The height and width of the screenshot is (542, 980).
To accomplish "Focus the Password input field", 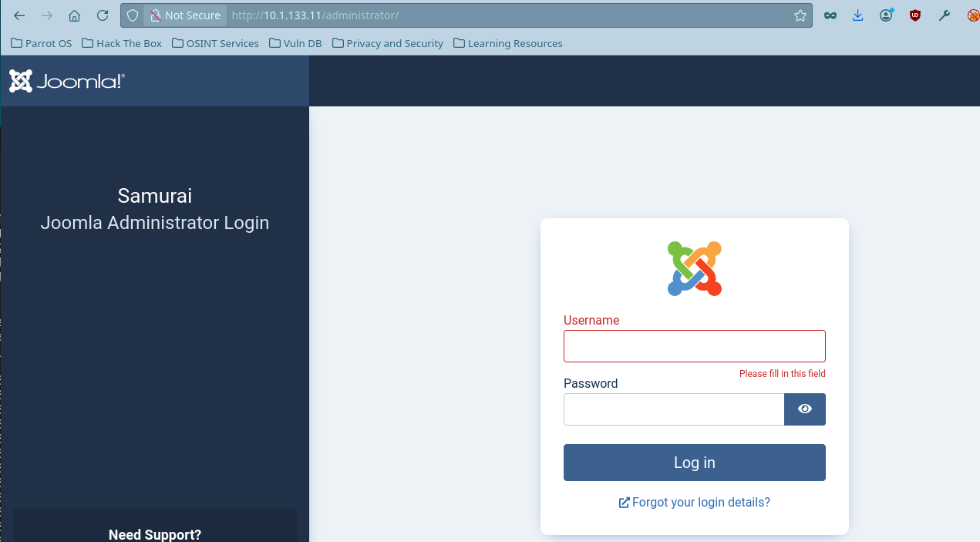I will [674, 409].
